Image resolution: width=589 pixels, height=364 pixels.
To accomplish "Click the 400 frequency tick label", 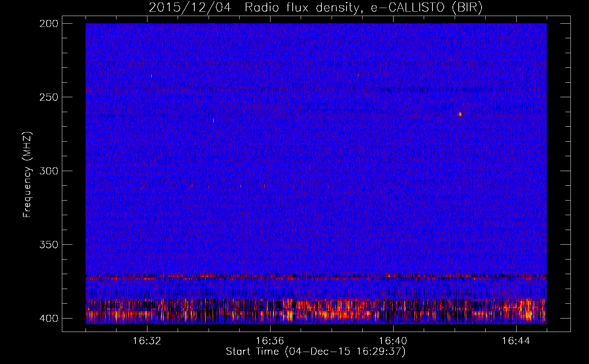I will pyautogui.click(x=48, y=318).
